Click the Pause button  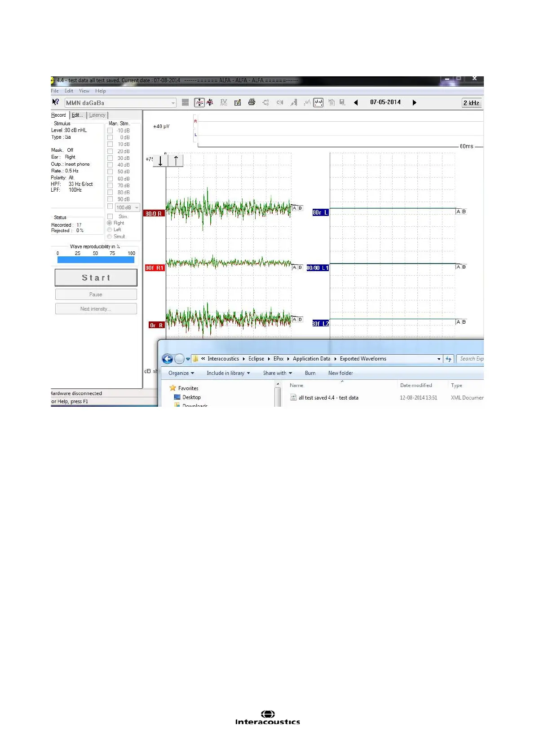click(x=96, y=294)
